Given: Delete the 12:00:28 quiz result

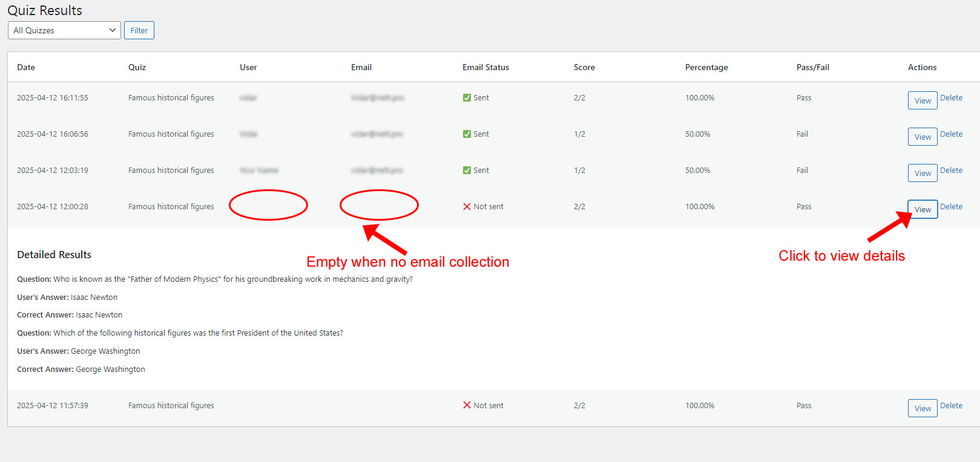Looking at the screenshot, I should click(x=951, y=206).
